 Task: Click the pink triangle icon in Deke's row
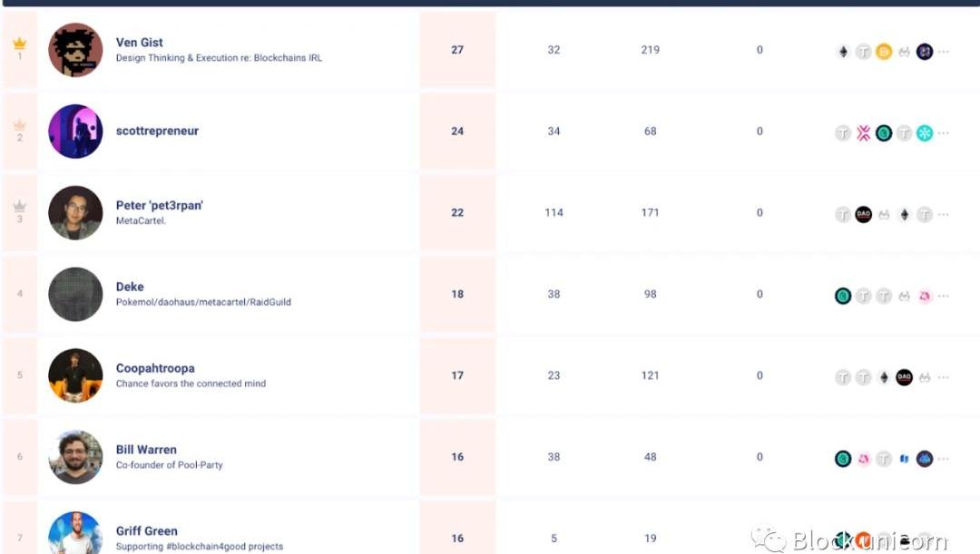(925, 296)
